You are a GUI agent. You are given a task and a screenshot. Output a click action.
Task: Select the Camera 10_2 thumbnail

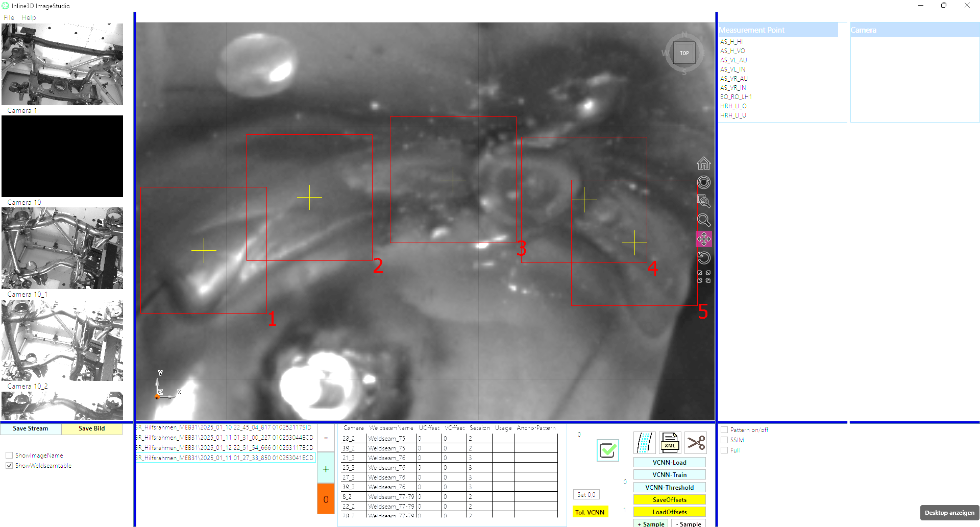(62, 340)
